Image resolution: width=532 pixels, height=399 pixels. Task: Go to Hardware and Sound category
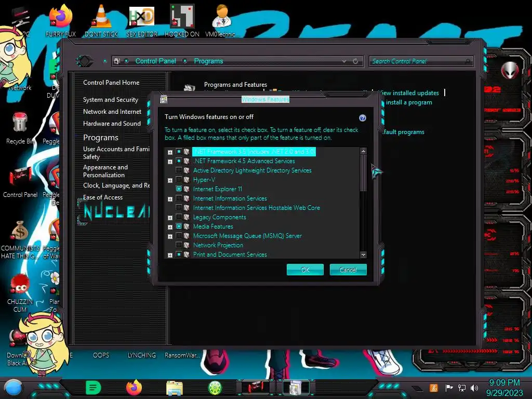click(112, 124)
